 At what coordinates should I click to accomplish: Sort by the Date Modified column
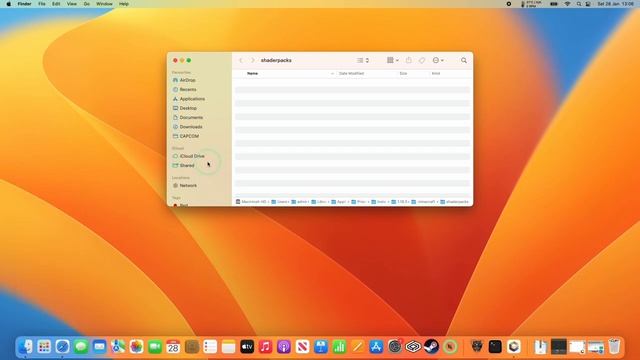(351, 73)
